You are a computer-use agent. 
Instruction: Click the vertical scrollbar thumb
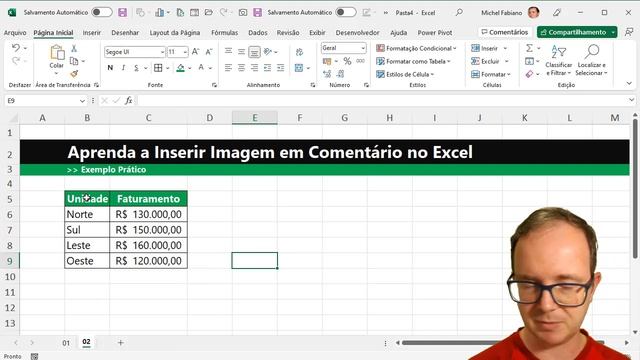(x=635, y=189)
